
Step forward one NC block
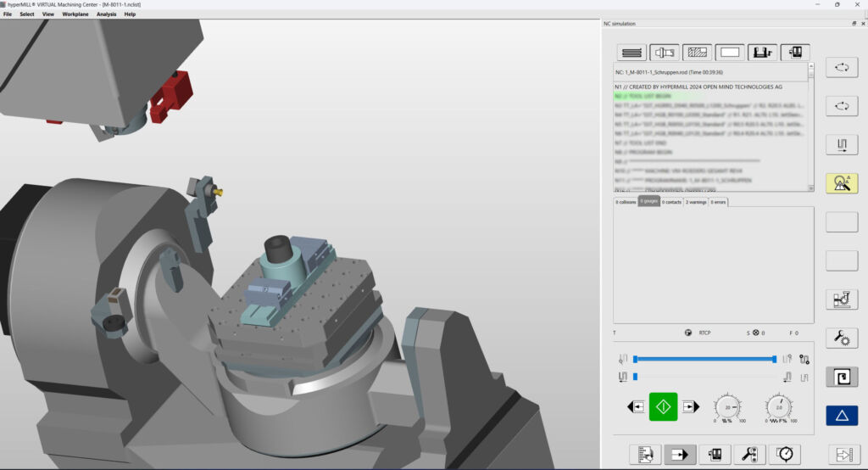690,407
